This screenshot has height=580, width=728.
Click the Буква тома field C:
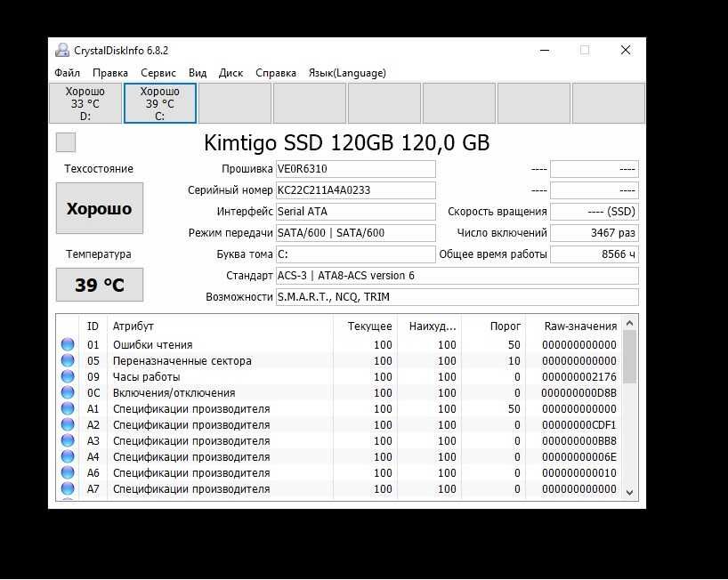click(x=356, y=254)
